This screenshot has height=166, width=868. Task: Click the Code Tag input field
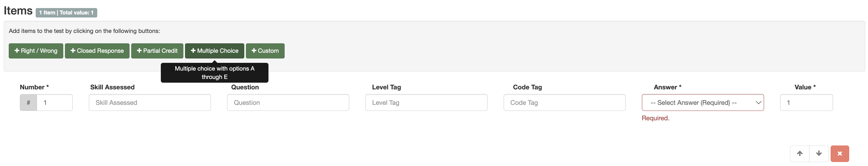564,103
